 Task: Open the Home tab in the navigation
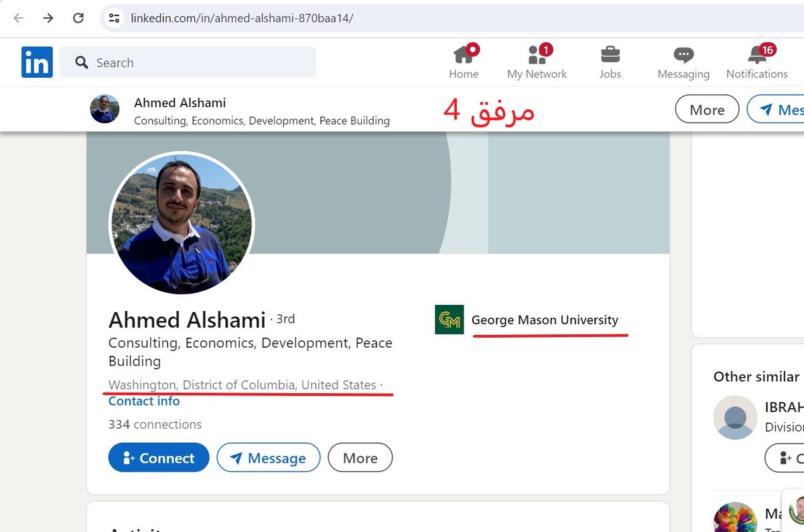point(464,62)
